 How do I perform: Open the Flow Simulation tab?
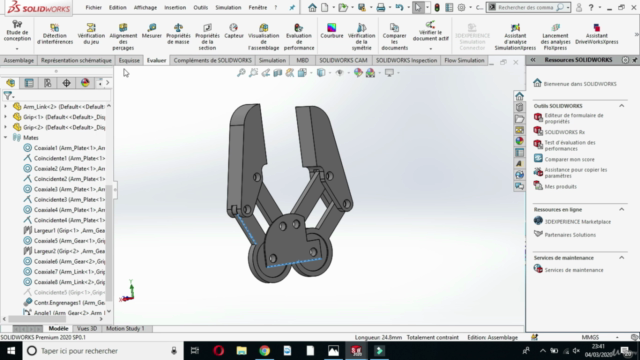(464, 60)
